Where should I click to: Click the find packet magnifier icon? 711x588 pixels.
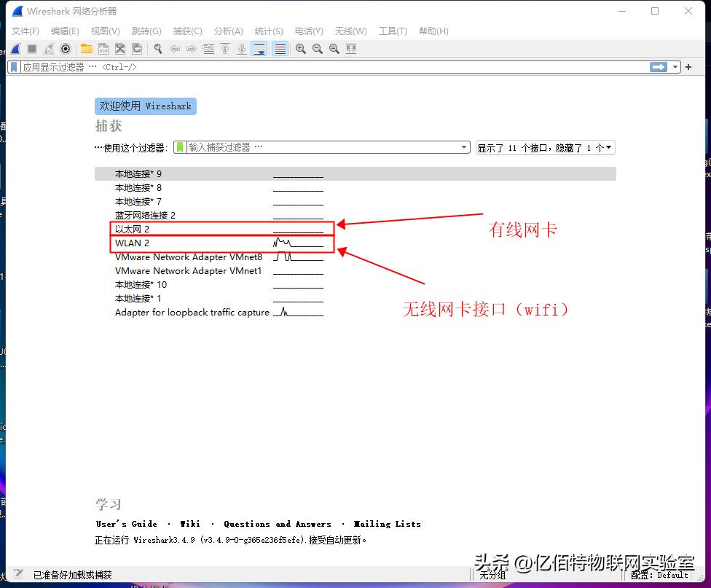coord(158,48)
